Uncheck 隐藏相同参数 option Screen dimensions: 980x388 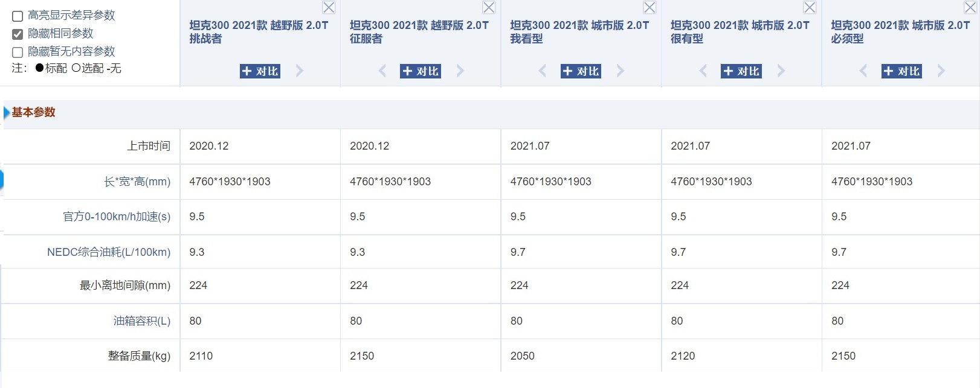coord(18,34)
